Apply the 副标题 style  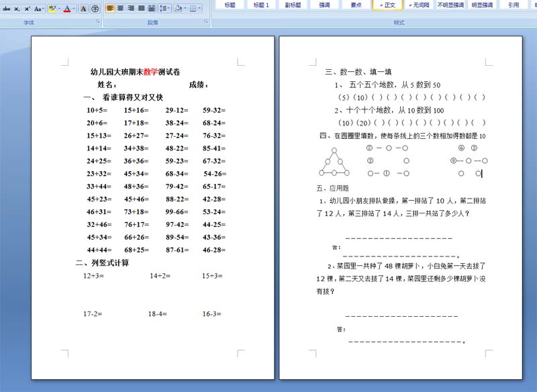pyautogui.click(x=293, y=5)
